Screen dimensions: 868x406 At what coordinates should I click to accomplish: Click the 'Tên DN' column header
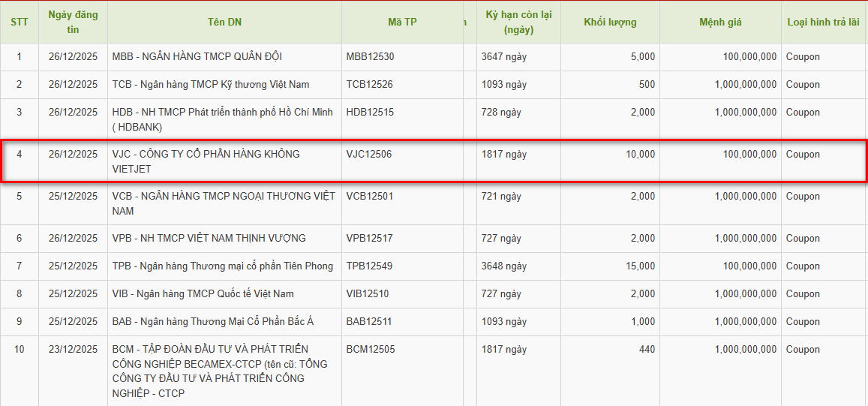pos(224,23)
